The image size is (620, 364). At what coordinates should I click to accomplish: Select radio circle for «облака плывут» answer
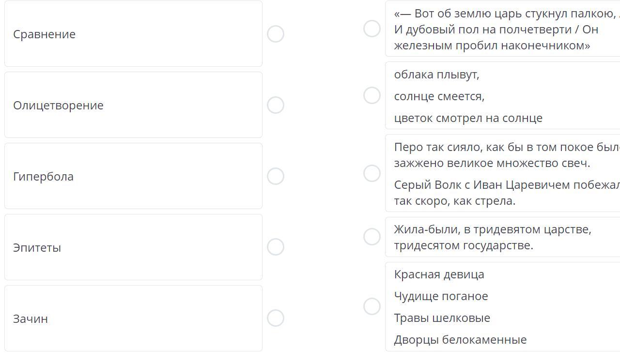pyautogui.click(x=372, y=95)
